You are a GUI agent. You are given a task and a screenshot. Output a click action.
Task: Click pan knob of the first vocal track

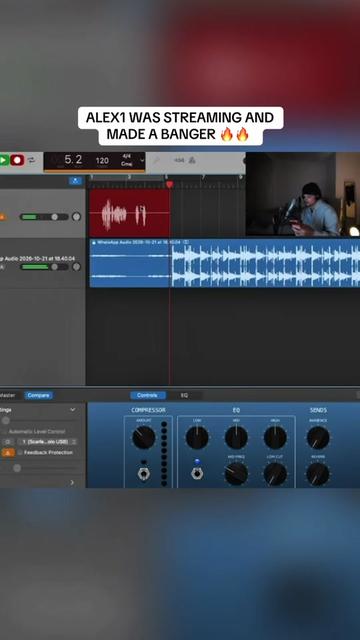click(76, 217)
